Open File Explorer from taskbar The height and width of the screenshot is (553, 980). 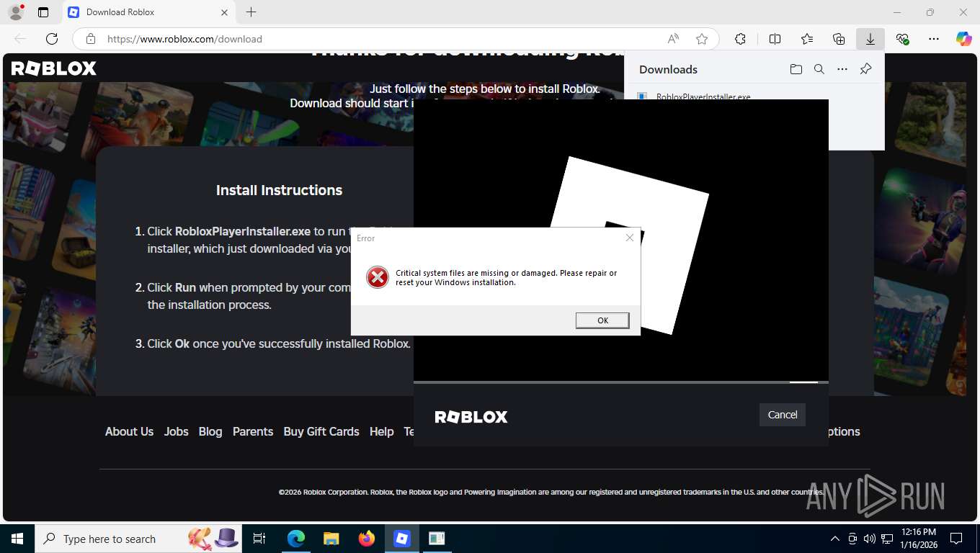pos(331,539)
